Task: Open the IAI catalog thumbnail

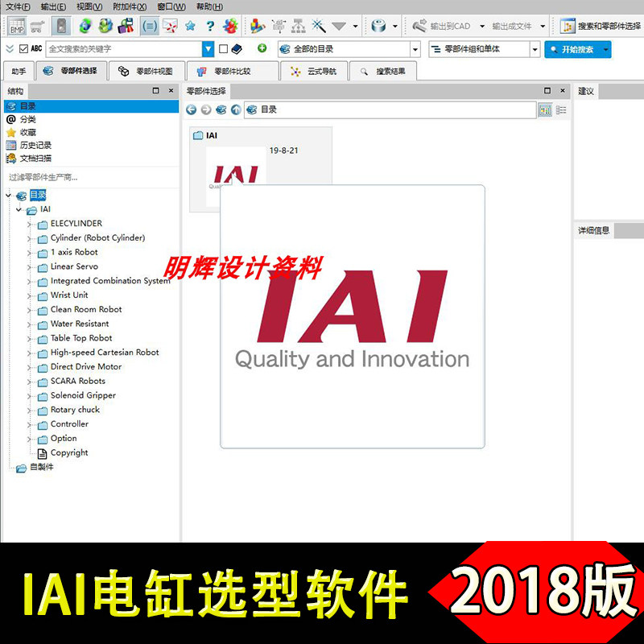Action: (x=261, y=168)
